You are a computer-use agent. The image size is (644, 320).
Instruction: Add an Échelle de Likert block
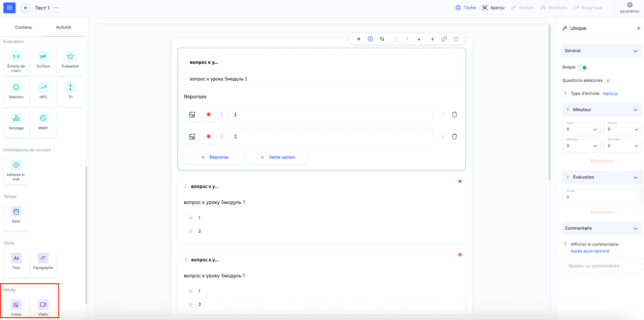(x=16, y=62)
